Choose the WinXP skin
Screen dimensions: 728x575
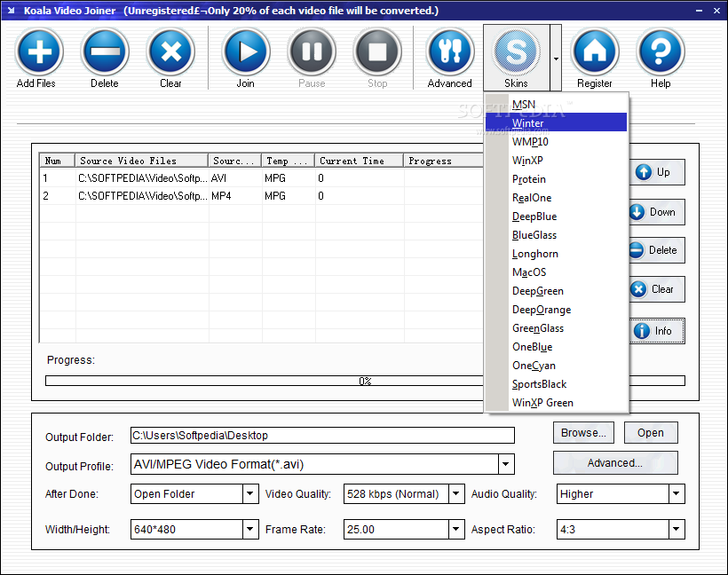(x=556, y=160)
